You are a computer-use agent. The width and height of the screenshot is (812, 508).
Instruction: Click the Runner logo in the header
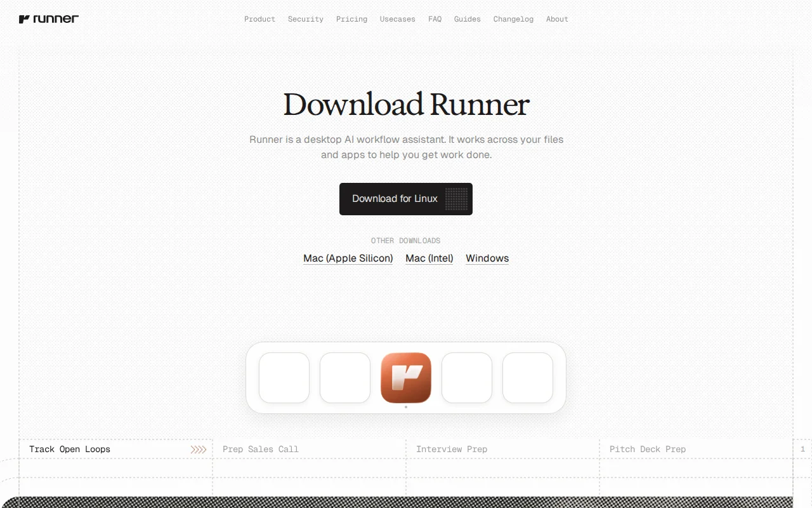coord(49,19)
